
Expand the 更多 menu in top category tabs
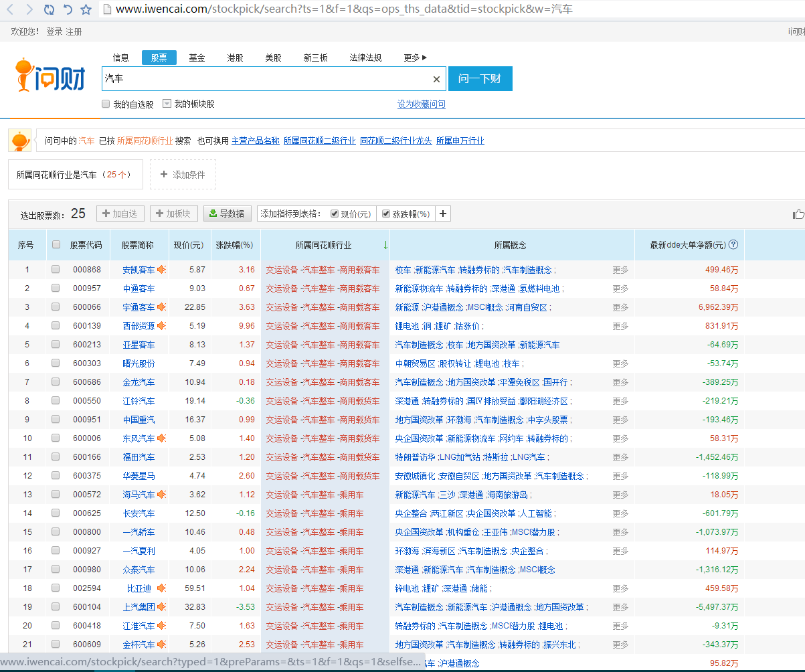(x=415, y=58)
